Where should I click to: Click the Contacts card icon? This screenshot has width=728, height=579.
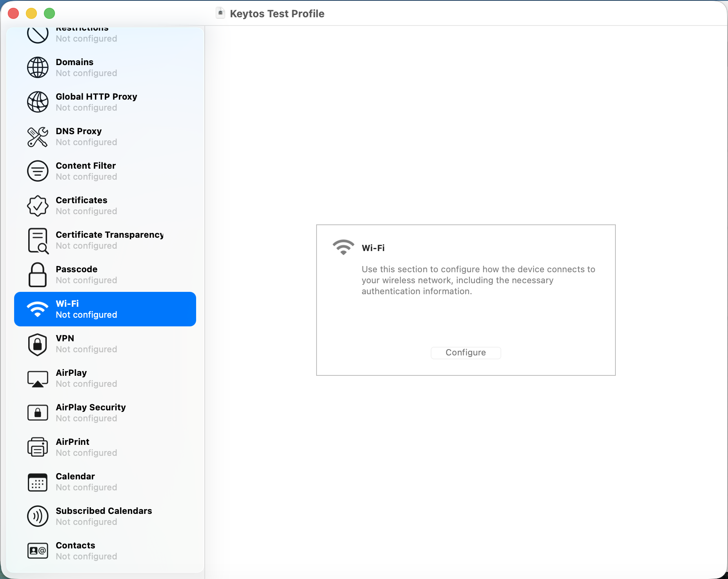[x=38, y=551]
